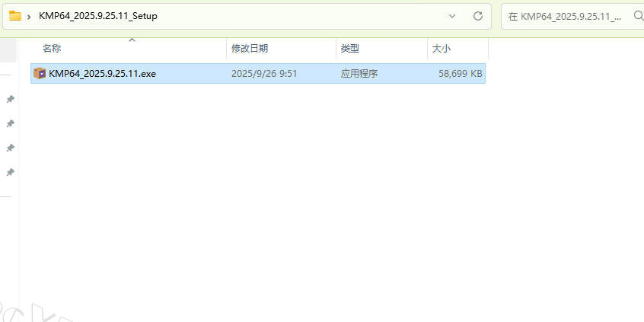
Task: Sort files by 修改日期 column header
Action: pyautogui.click(x=249, y=49)
